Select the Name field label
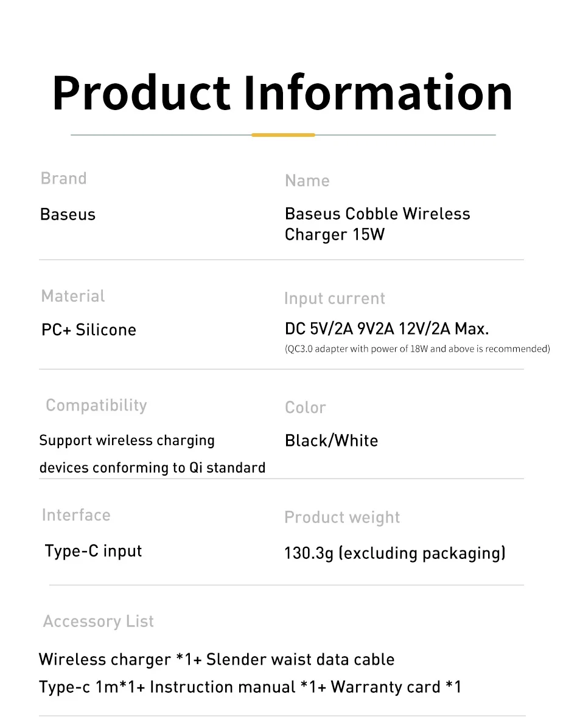566x728 pixels. click(307, 181)
